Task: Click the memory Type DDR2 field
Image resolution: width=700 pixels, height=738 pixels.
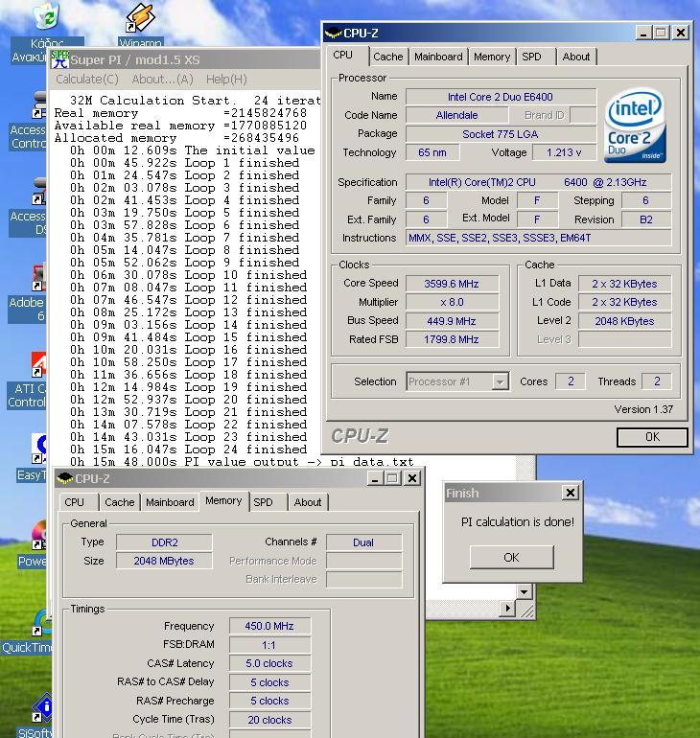Action: tap(164, 542)
